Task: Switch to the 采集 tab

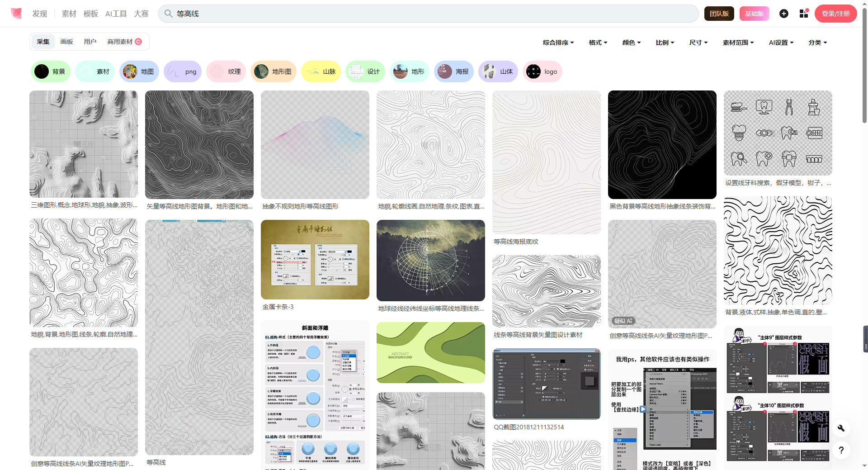Action: (x=43, y=42)
